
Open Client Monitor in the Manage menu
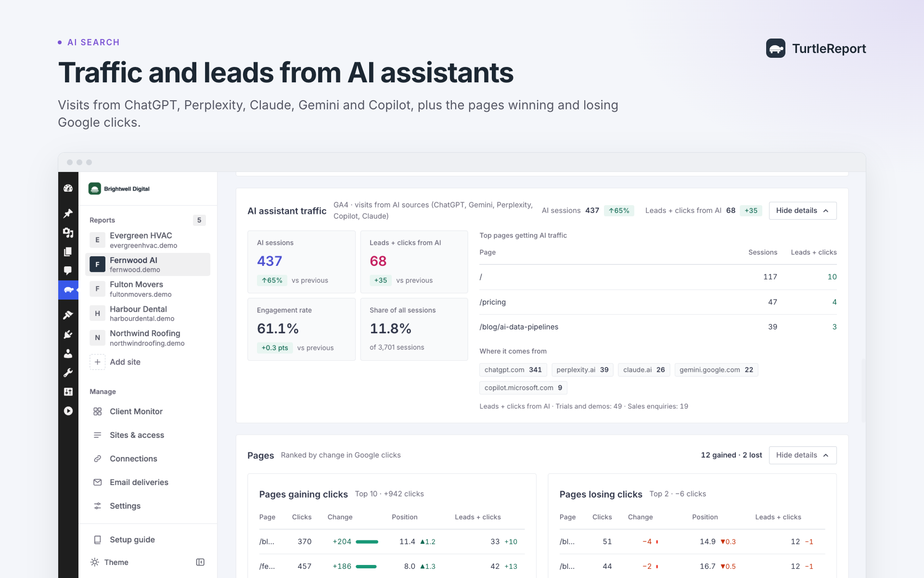148,411
